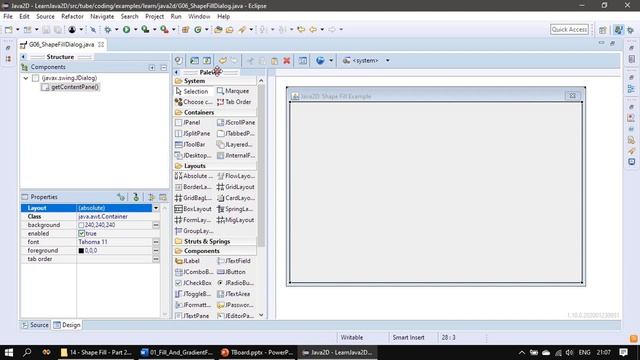
Task: Choose JTextField component
Action: point(234,261)
